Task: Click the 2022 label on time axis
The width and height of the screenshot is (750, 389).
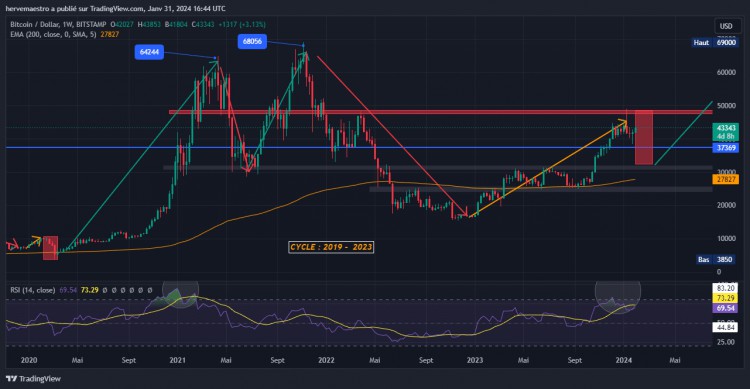Action: [326, 360]
